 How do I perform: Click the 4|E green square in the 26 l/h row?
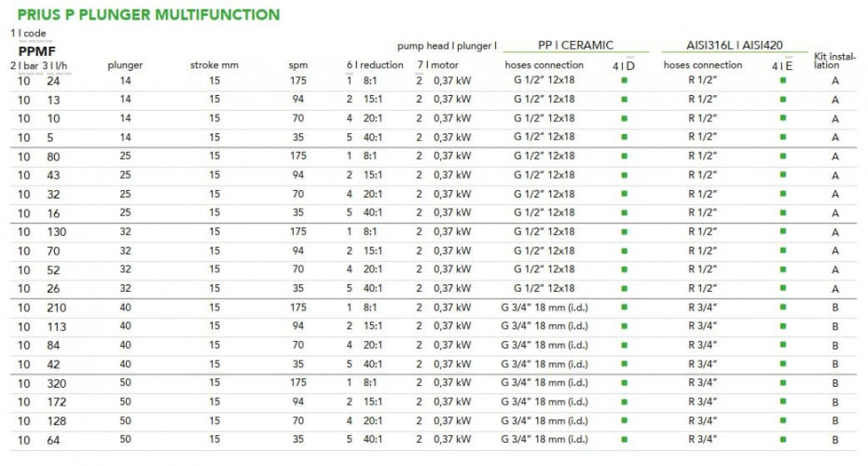(x=782, y=288)
